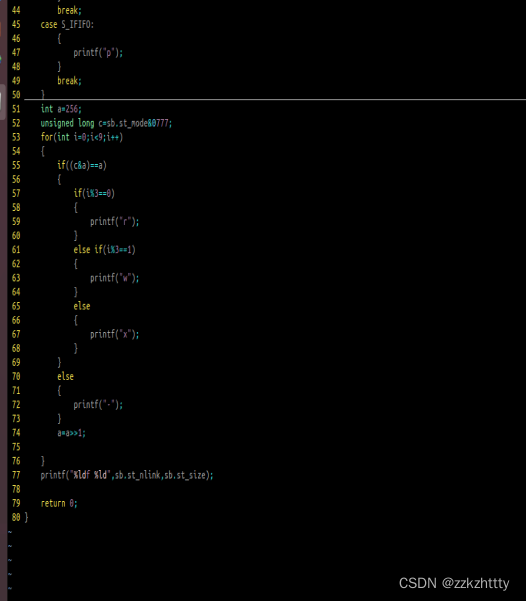The image size is (526, 601).
Task: Click 'unsigned long c=sb.st_mode&0777;' line
Action: pyautogui.click(x=106, y=123)
